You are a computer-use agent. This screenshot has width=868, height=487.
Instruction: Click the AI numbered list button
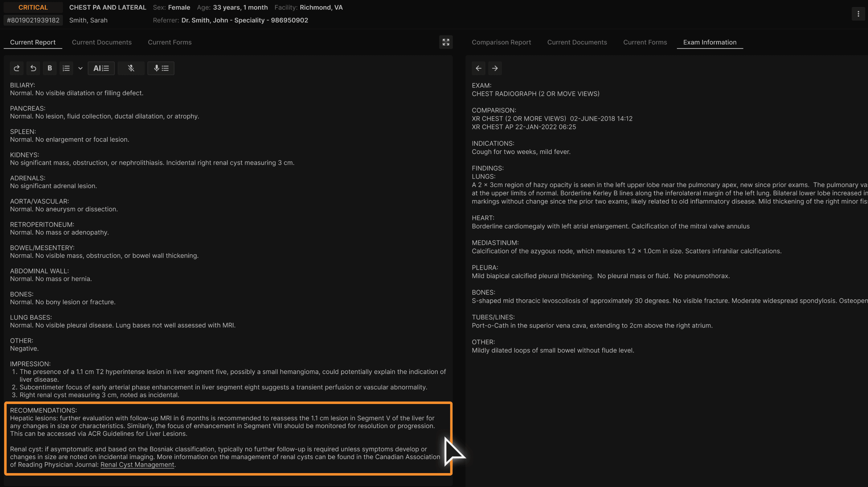tap(101, 68)
